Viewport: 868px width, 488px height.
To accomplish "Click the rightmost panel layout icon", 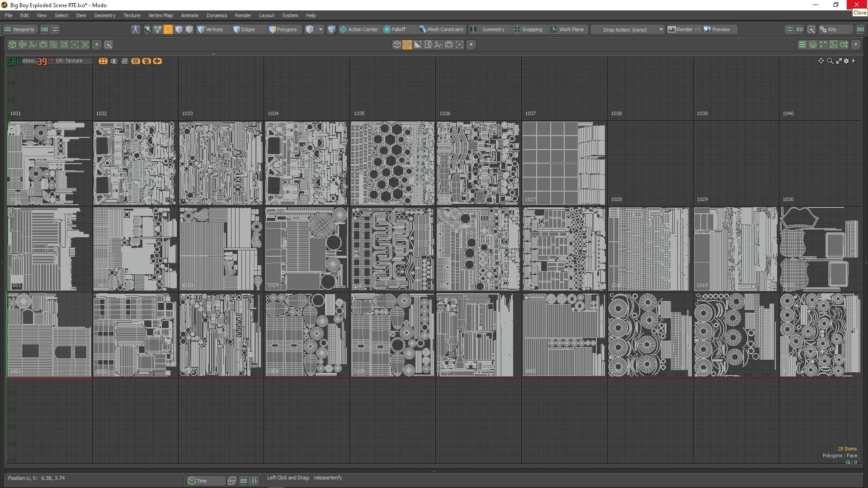I will pyautogui.click(x=860, y=29).
